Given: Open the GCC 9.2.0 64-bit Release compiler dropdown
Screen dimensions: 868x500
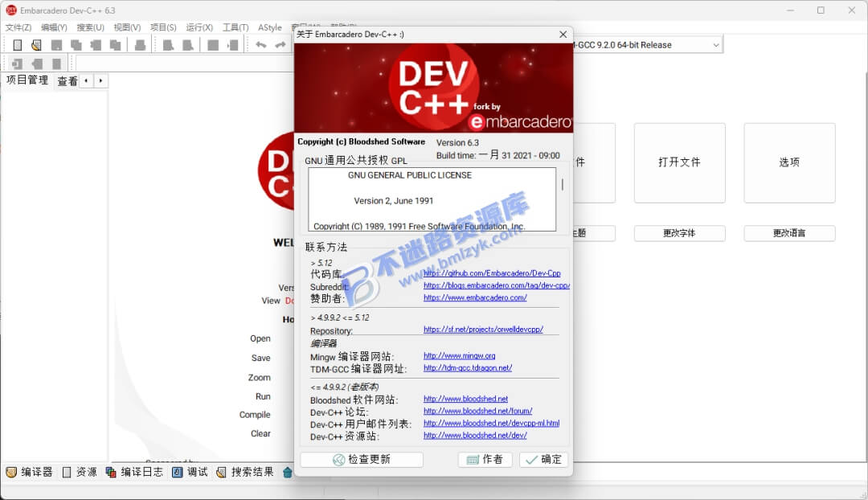Looking at the screenshot, I should tap(715, 45).
